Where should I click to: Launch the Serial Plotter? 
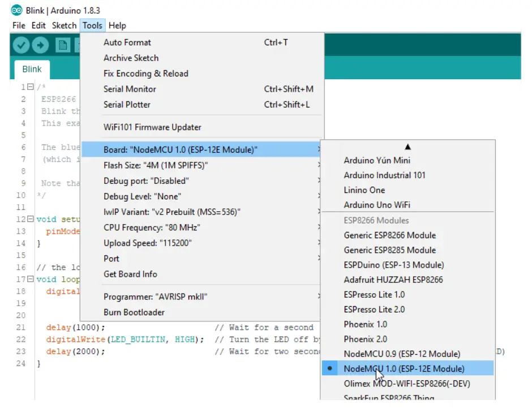click(x=202, y=105)
